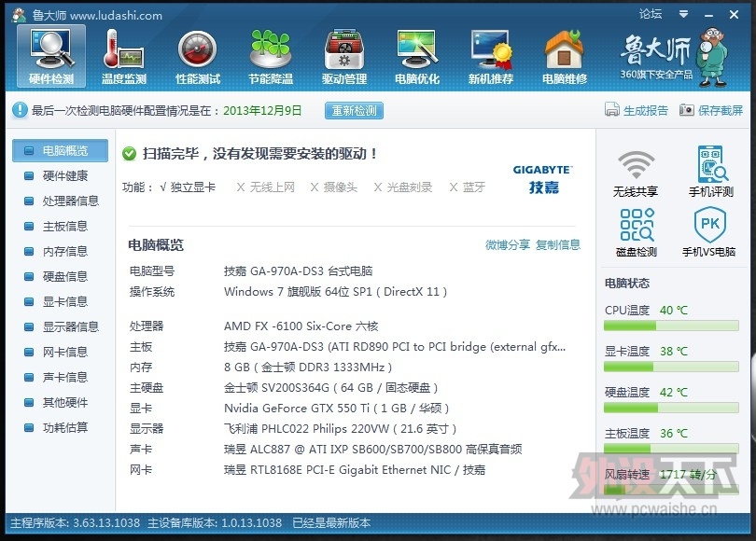Click the Nvidia GeForce GTX 550 Ti text
The image size is (756, 541).
click(337, 408)
